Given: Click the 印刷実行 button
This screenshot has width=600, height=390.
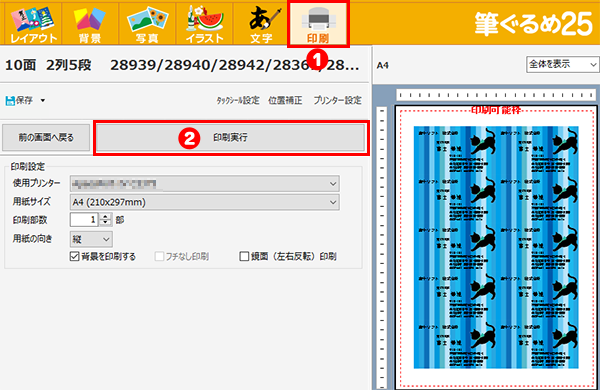Looking at the screenshot, I should [x=231, y=137].
